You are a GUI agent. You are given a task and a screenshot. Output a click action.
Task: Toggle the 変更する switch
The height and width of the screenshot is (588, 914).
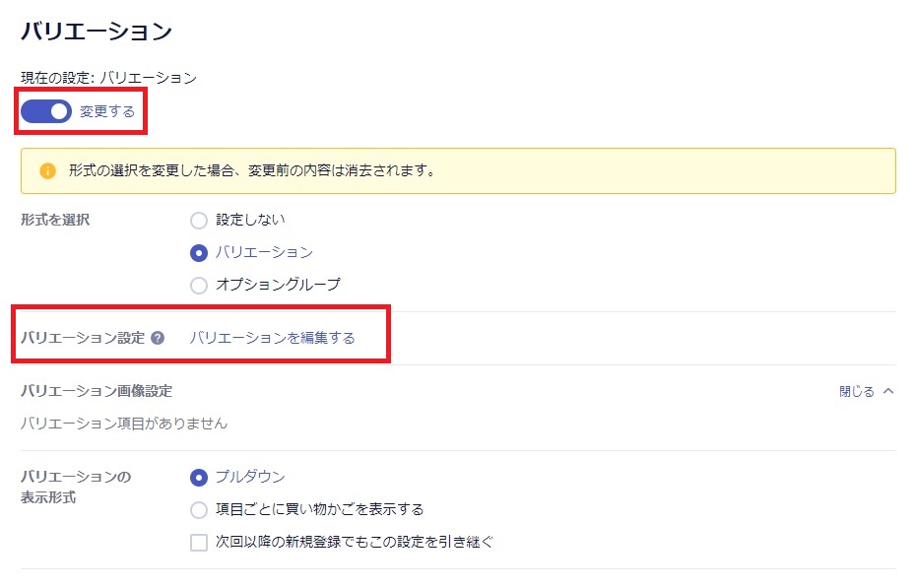point(45,111)
